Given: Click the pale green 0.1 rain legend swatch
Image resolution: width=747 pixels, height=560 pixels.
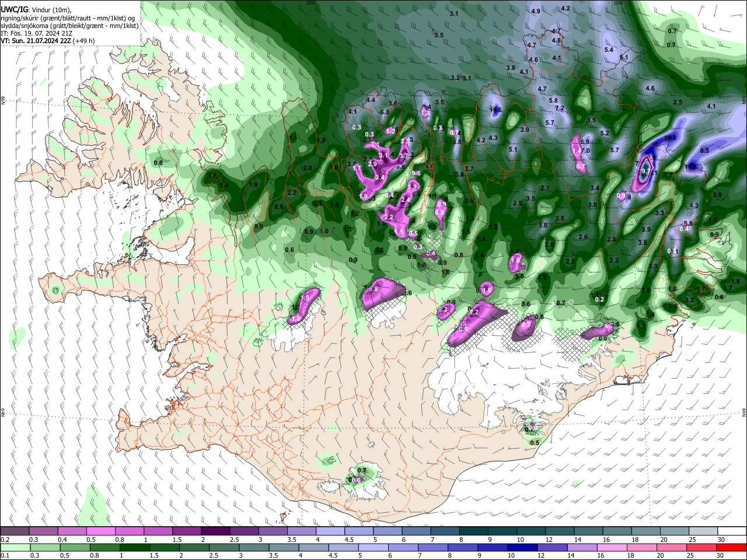Looking at the screenshot, I should [x=15, y=547].
